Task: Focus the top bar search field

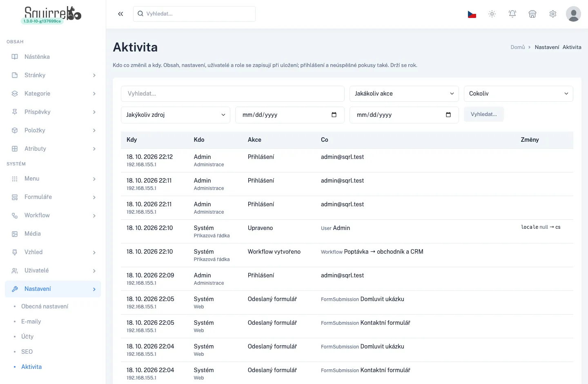Action: (194, 14)
